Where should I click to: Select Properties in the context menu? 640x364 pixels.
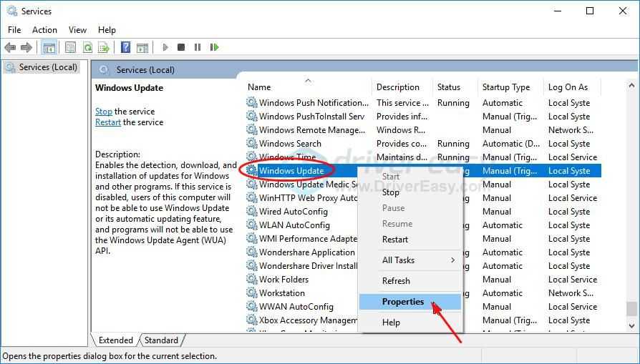(410, 302)
